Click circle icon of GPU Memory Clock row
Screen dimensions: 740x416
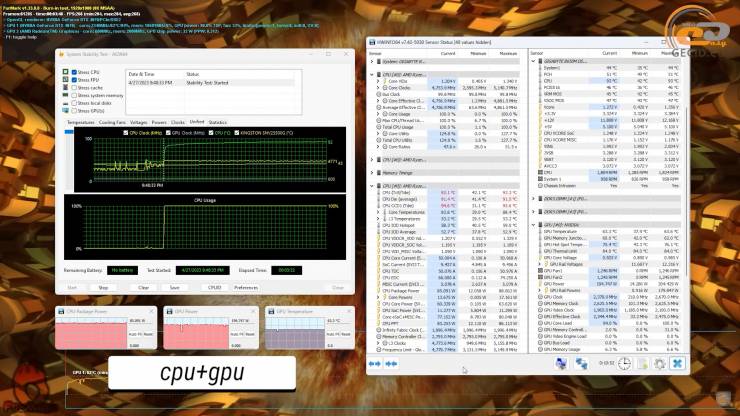click(540, 304)
